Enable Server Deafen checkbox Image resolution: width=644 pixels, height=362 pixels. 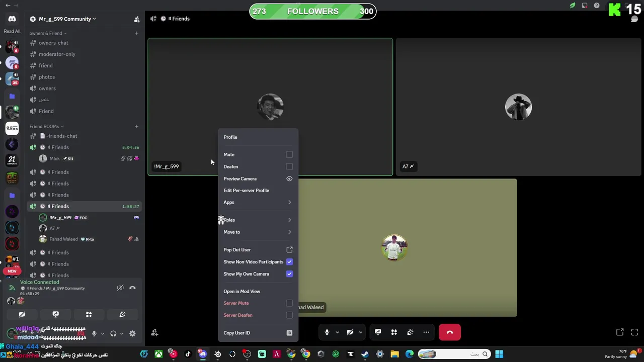pyautogui.click(x=289, y=315)
